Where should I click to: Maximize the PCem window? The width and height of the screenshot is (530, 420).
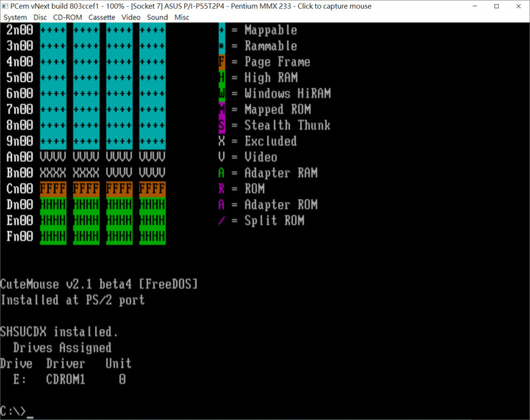(497, 6)
